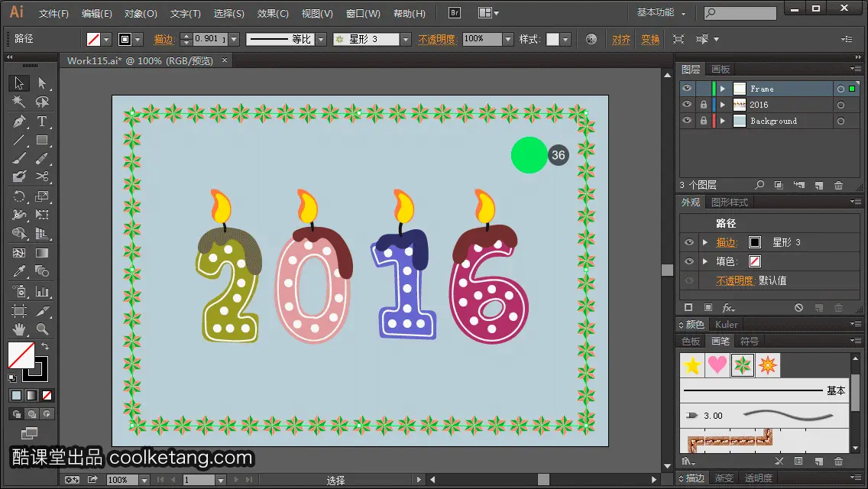Target the Background layer circle

pos(840,121)
